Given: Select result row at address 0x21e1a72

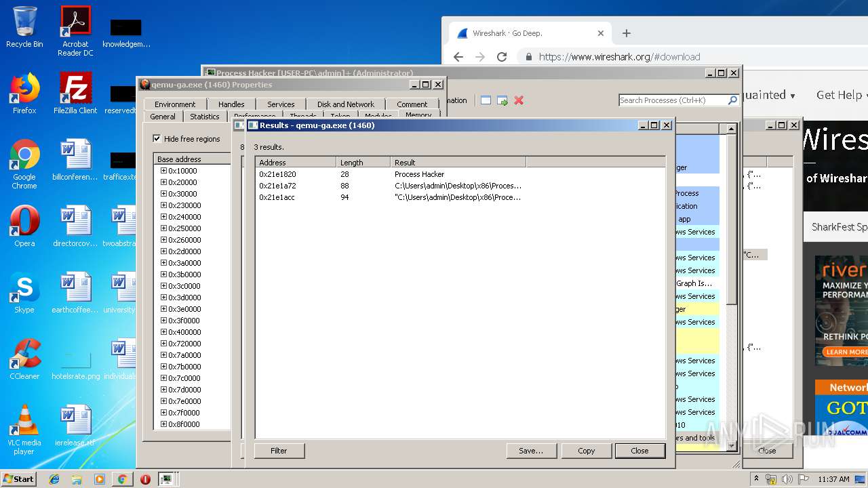Looking at the screenshot, I should tap(460, 186).
